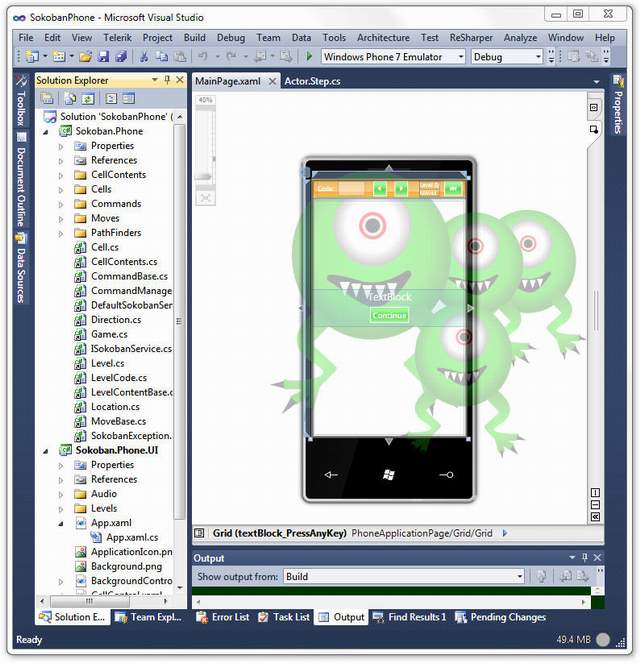
Task: Pin the Solution Explorer panel
Action: tap(167, 80)
